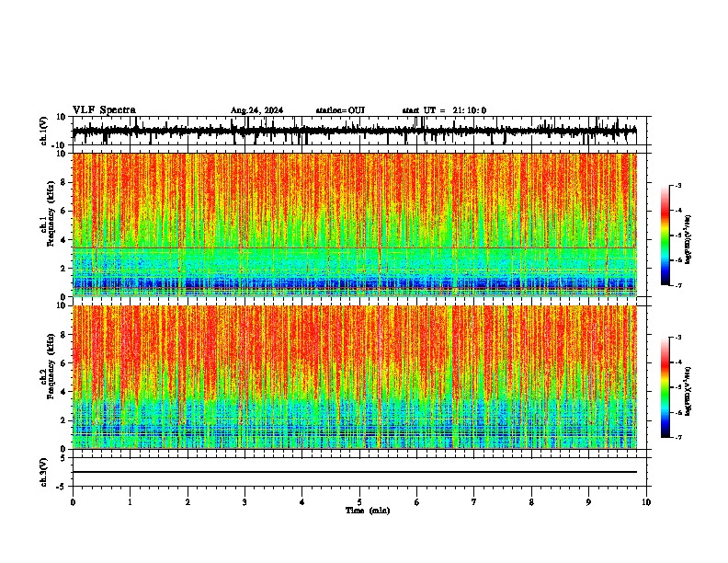Click the "ch.3(V)" axis label
Image resolution: width=728 pixels, height=563 pixels.
[x=44, y=472]
